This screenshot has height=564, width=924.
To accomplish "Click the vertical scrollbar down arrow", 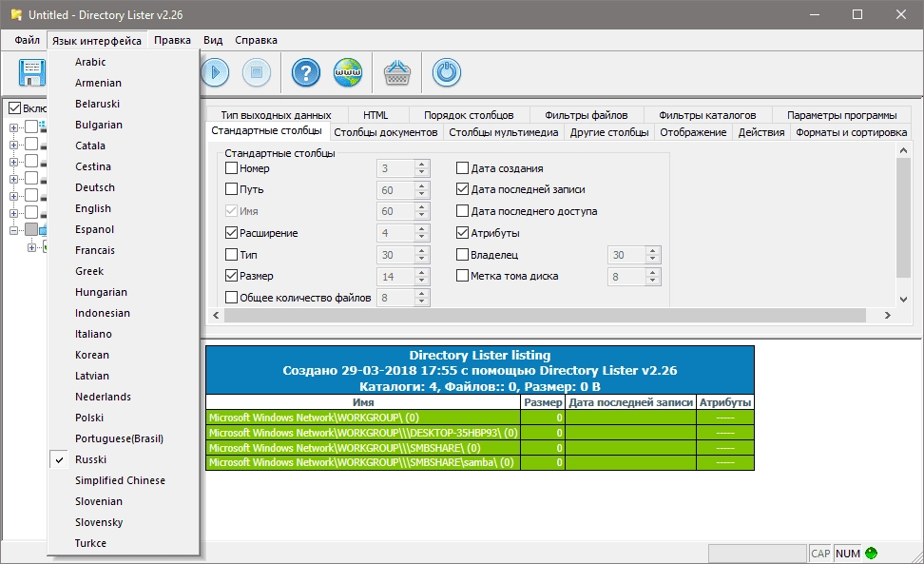I will [903, 300].
